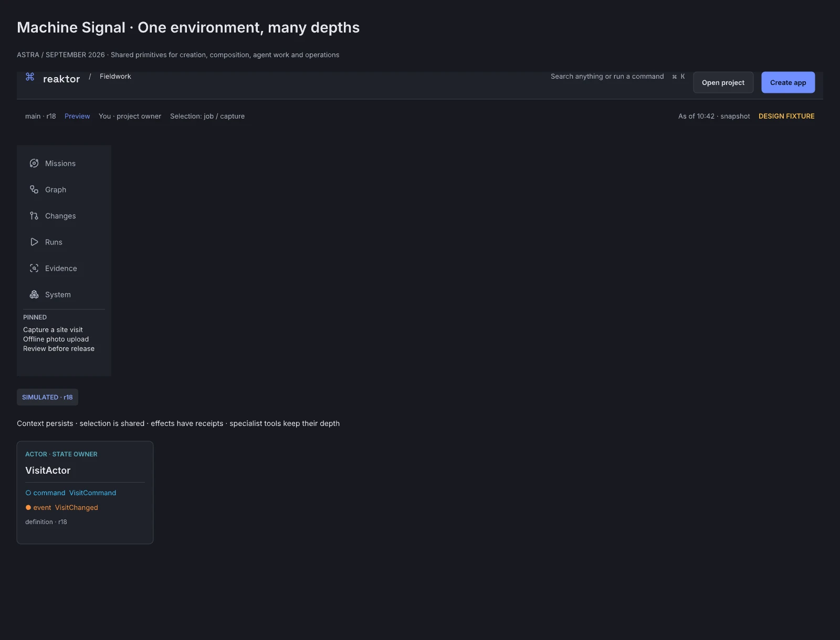840x640 pixels.
Task: Select the Graph nodes icon
Action: tap(34, 189)
